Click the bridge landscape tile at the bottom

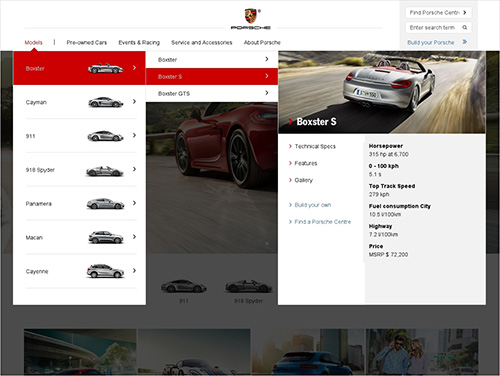80,351
